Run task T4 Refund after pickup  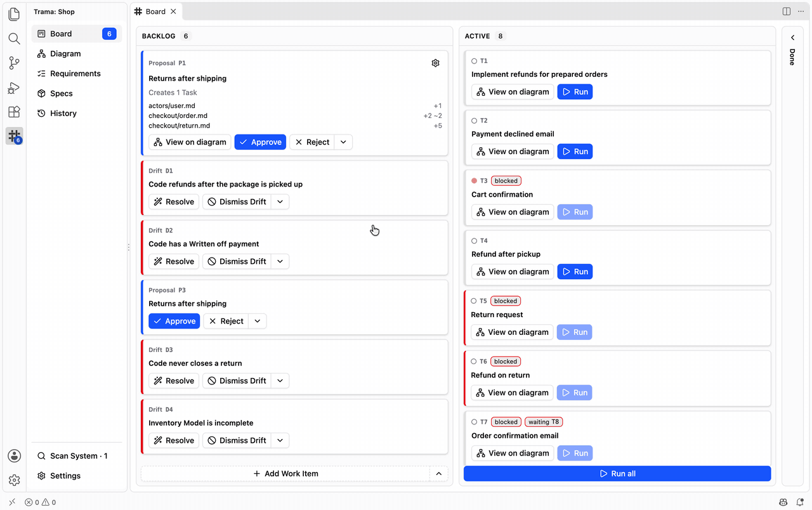tap(575, 271)
